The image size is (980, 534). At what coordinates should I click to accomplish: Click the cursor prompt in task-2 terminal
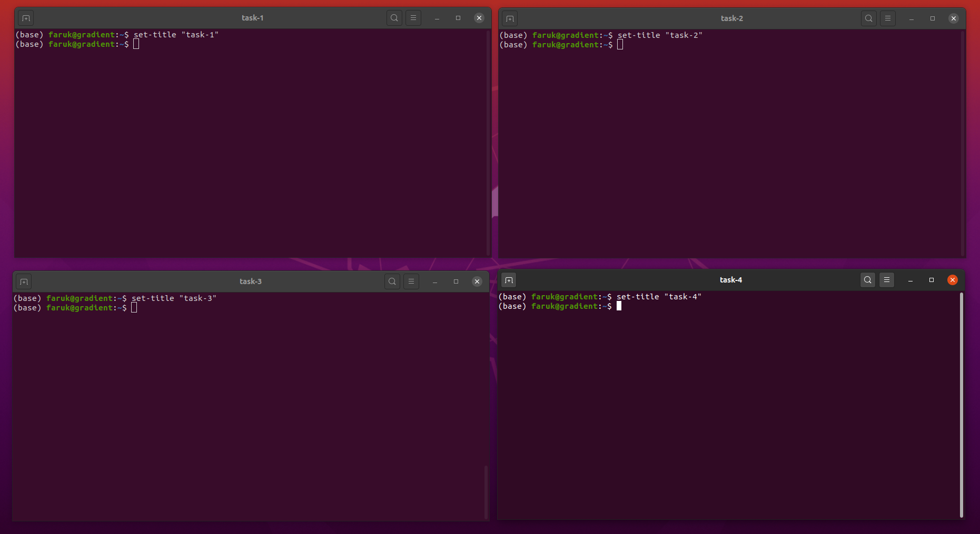click(620, 45)
